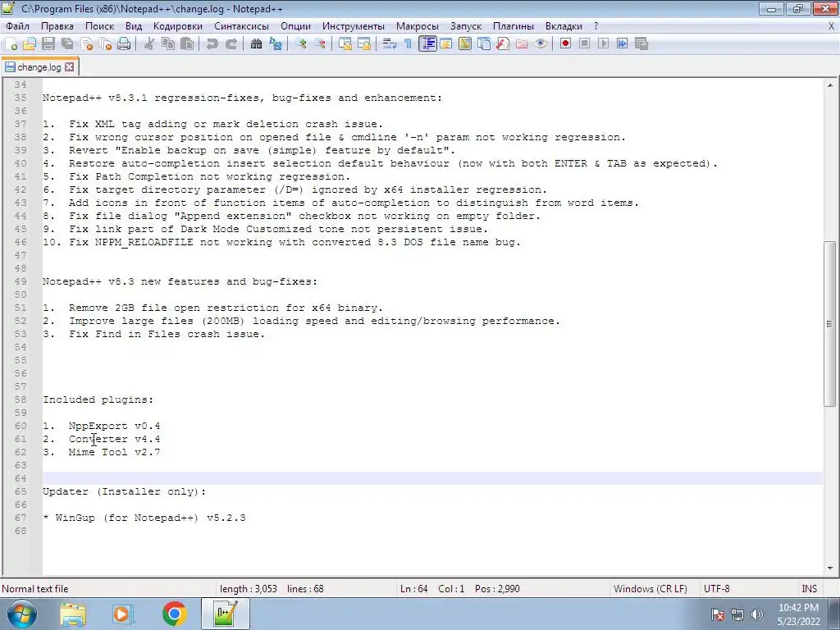840x630 pixels.
Task: Toggle the highlighted indent guide button
Action: pos(427,44)
